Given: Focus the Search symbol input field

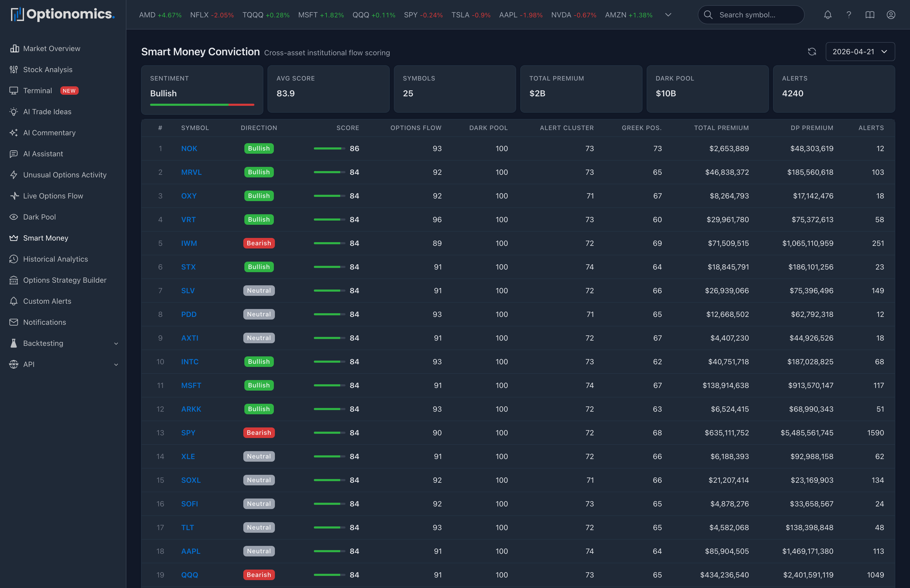Looking at the screenshot, I should tap(751, 14).
